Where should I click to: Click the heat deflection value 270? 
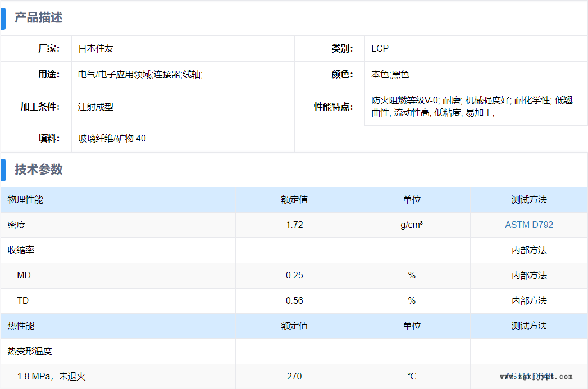[294, 377]
